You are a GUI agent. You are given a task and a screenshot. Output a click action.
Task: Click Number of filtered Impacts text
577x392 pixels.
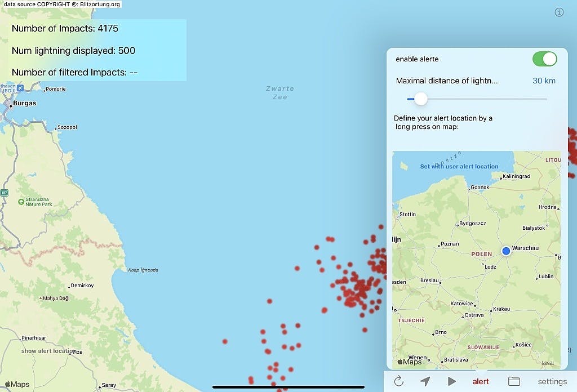[x=75, y=72]
